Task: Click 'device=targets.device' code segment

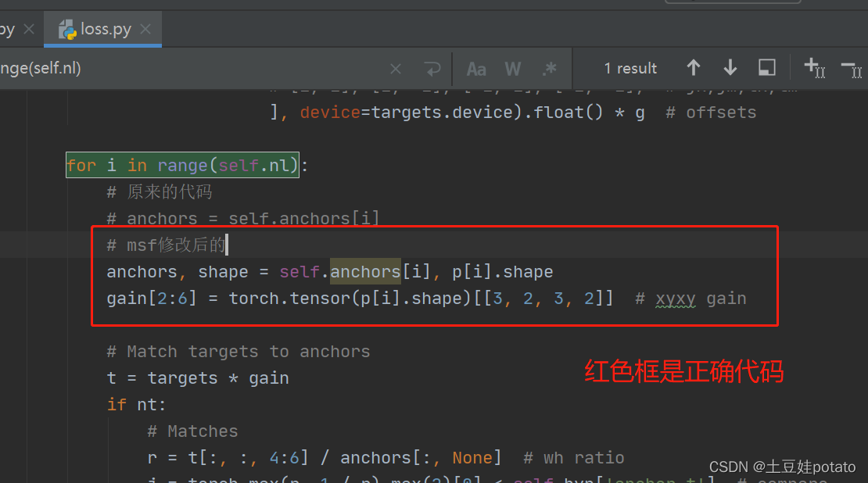Action: pyautogui.click(x=407, y=113)
